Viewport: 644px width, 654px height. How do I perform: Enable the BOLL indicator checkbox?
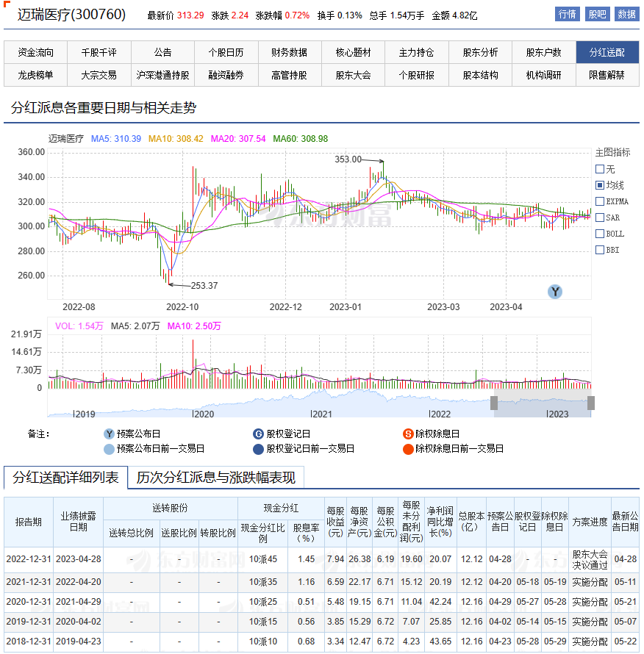click(x=600, y=234)
